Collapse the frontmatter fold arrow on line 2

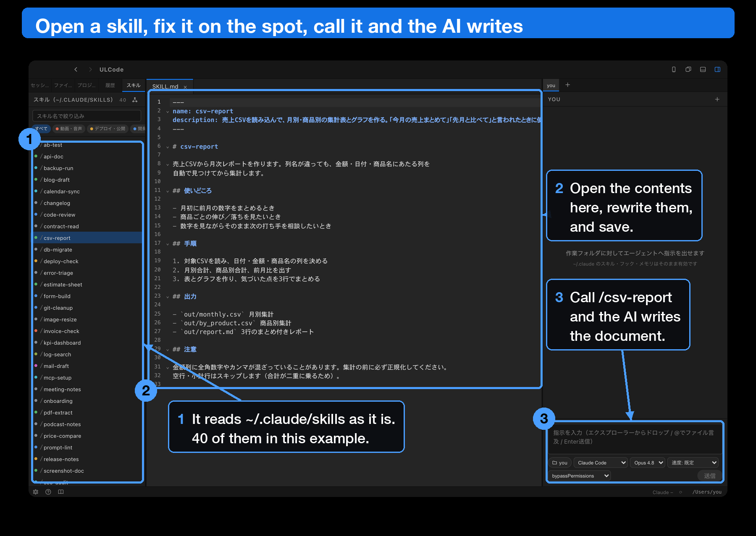(167, 112)
